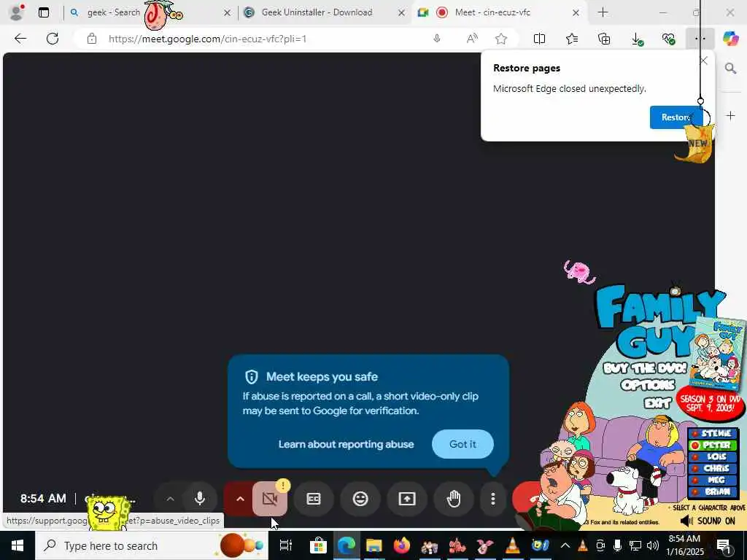Select the Meet - cin-ecuz-vfc tab
Screen dimensions: 747x560
(492, 12)
